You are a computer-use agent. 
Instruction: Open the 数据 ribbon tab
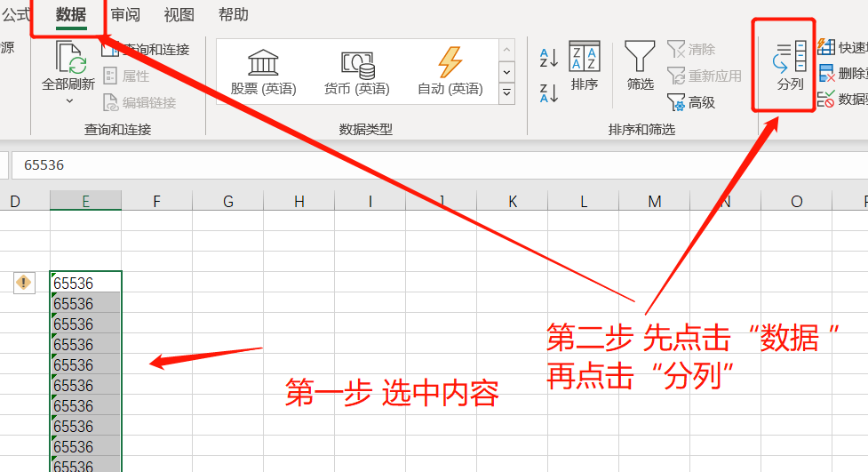[71, 14]
